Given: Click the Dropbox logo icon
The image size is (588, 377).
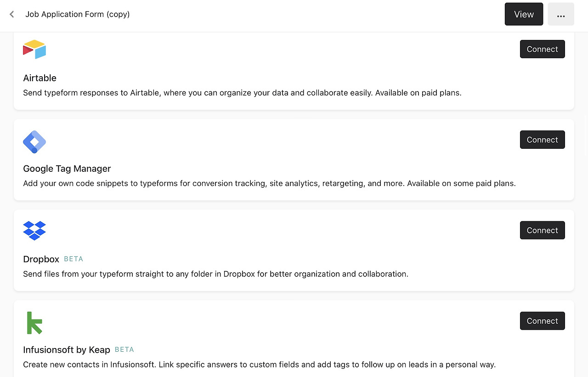Looking at the screenshot, I should (x=34, y=231).
